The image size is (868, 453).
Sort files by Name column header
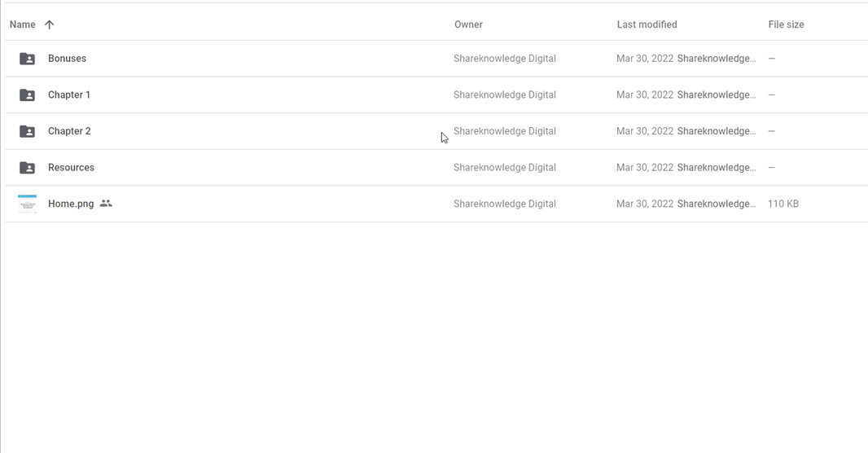(x=23, y=24)
